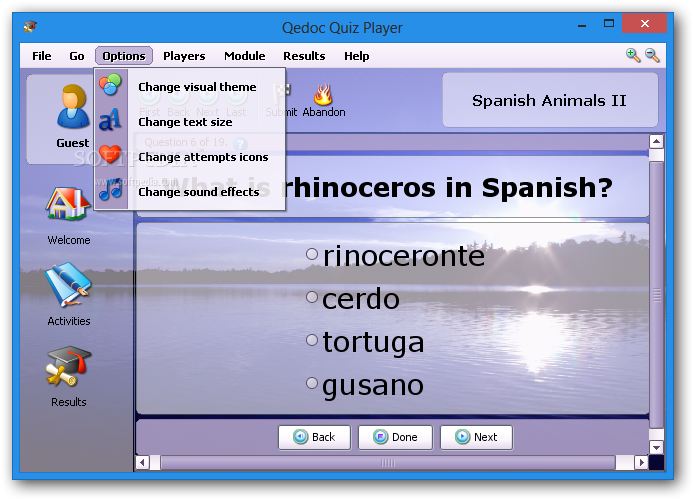Maximize the Qedoc Quiz Player window
The image size is (694, 500).
[x=609, y=23]
